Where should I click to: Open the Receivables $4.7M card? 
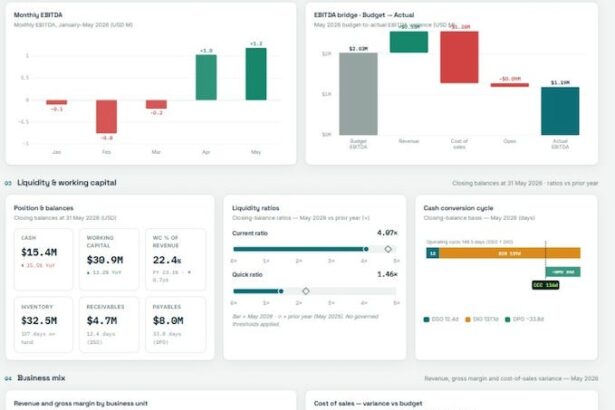(x=109, y=324)
